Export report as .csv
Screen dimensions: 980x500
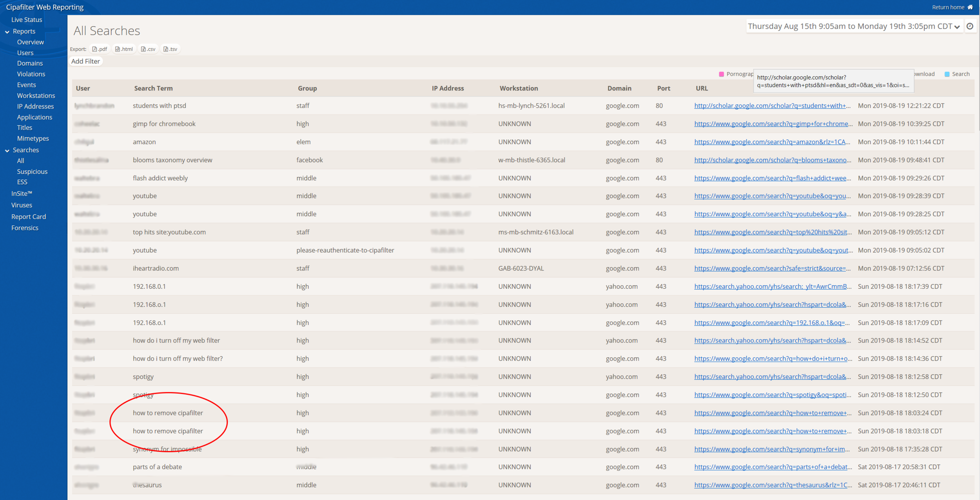pyautogui.click(x=148, y=49)
